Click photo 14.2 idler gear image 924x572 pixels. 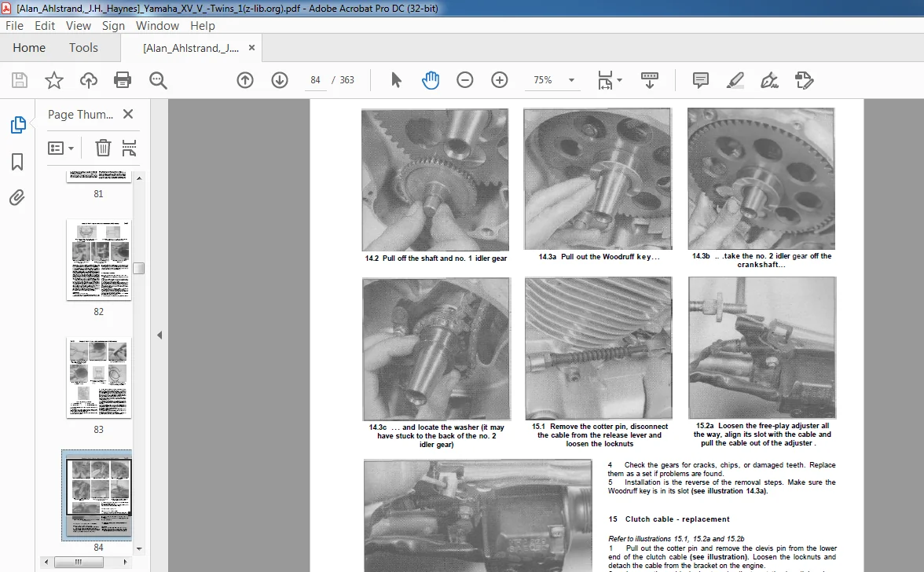435,180
